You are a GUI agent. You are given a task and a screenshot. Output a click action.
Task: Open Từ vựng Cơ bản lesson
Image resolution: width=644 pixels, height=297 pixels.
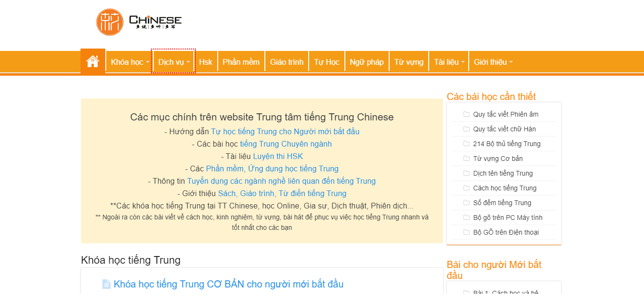[x=498, y=158]
